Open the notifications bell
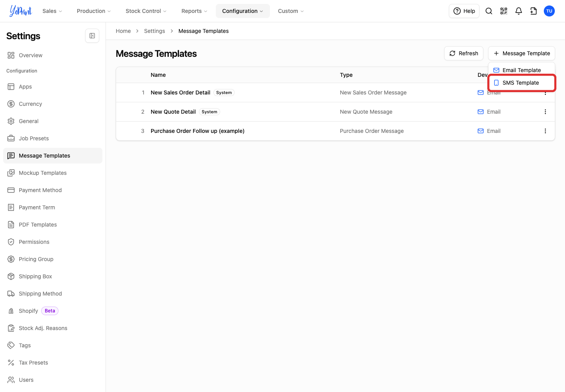 point(519,11)
